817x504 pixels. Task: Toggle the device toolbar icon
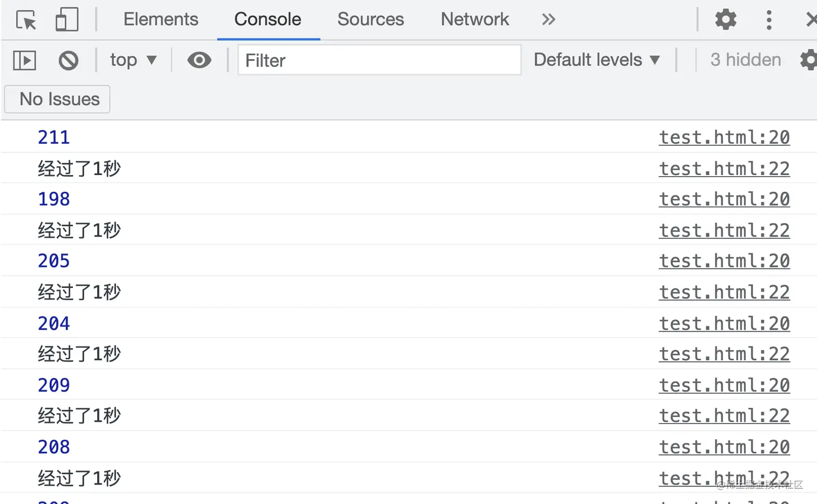point(67,20)
